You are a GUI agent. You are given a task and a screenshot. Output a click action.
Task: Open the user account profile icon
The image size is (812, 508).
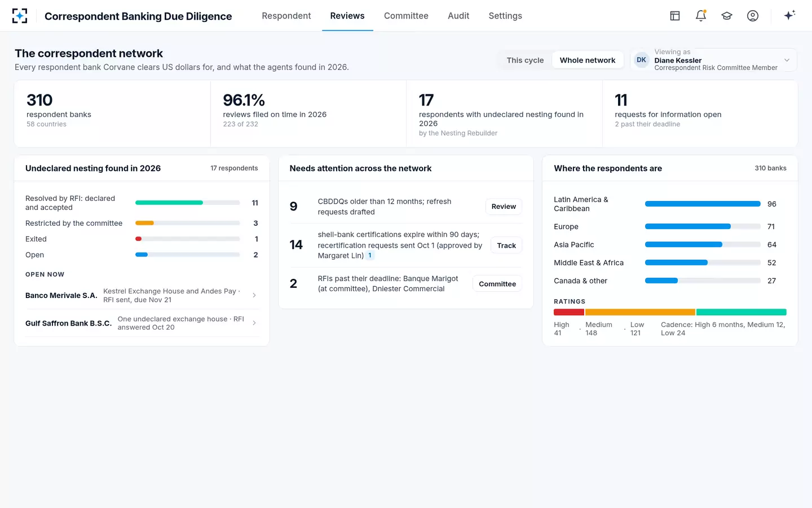(753, 16)
